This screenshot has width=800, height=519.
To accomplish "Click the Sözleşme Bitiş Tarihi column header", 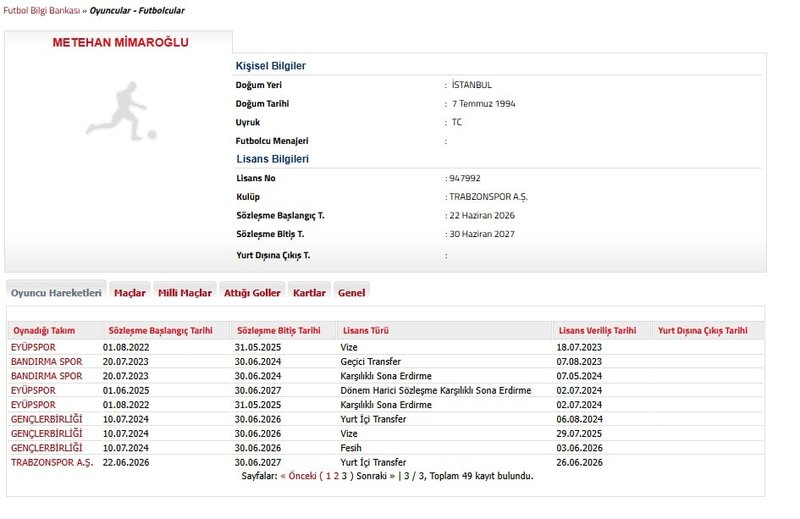I will [279, 330].
